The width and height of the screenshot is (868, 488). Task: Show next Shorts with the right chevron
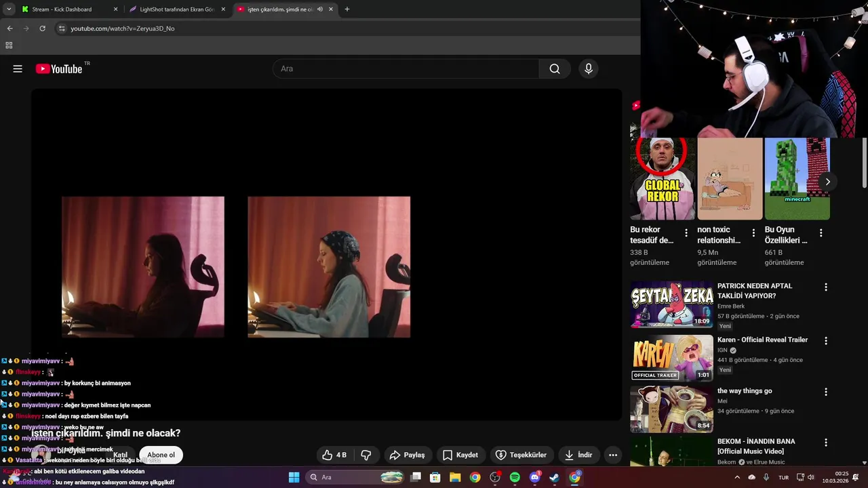point(827,182)
